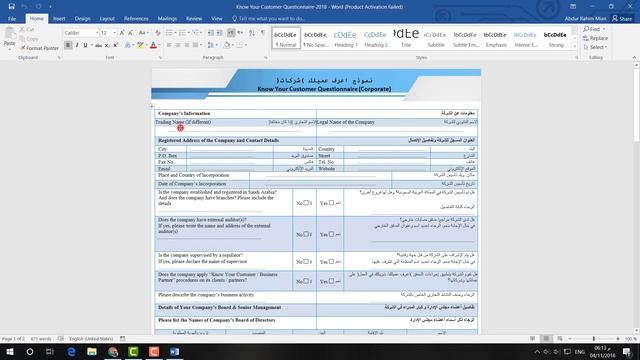This screenshot has height=360, width=640.
Task: Open the File tab
Action: (12, 19)
